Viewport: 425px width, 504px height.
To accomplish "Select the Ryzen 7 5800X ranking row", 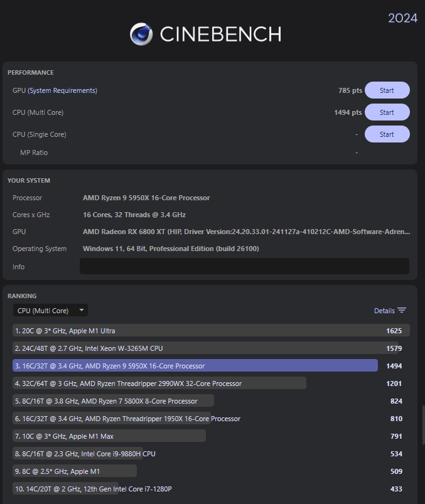I will click(x=211, y=401).
